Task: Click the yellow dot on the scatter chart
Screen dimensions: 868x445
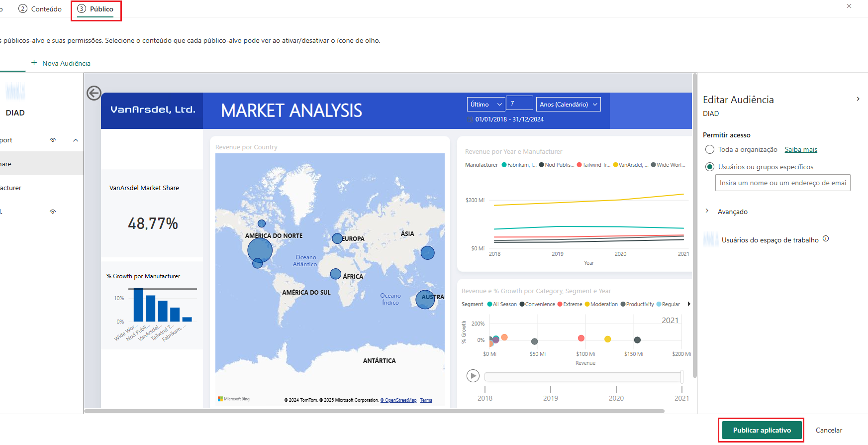Action: pyautogui.click(x=607, y=339)
